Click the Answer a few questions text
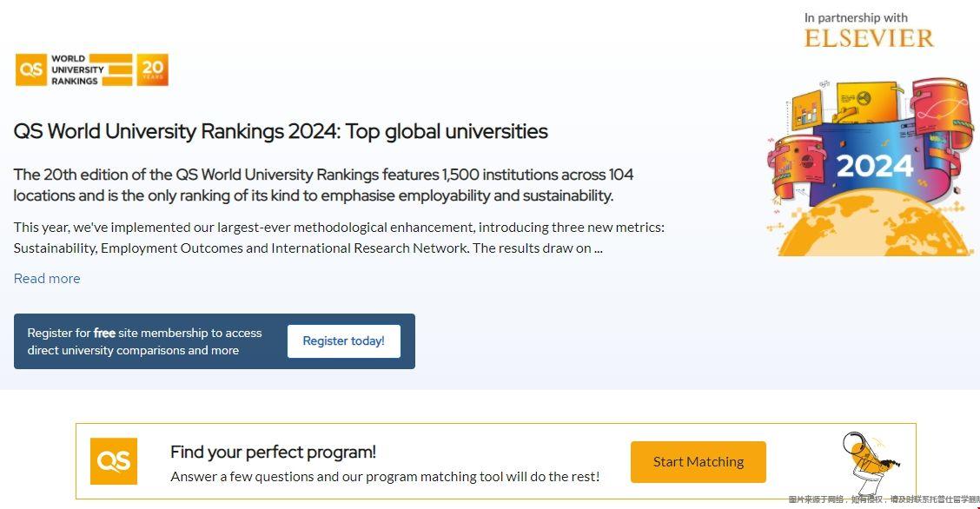Screen dimensions: 980x509 pyautogui.click(x=385, y=477)
